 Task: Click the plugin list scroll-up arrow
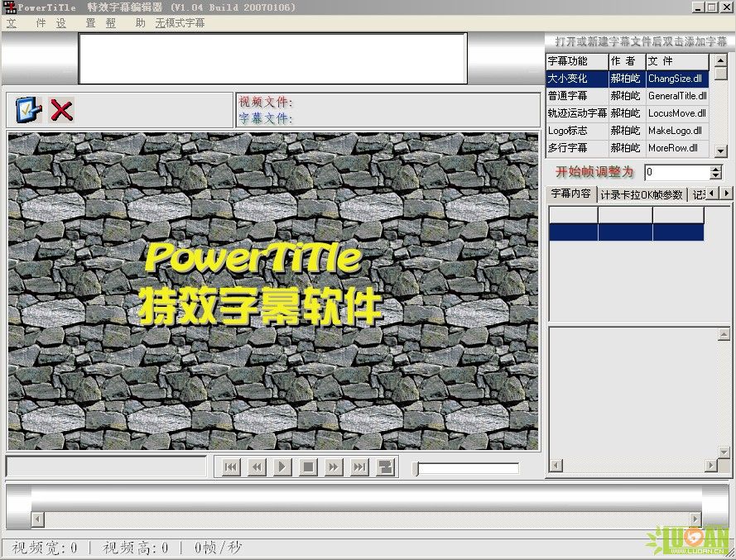point(720,60)
